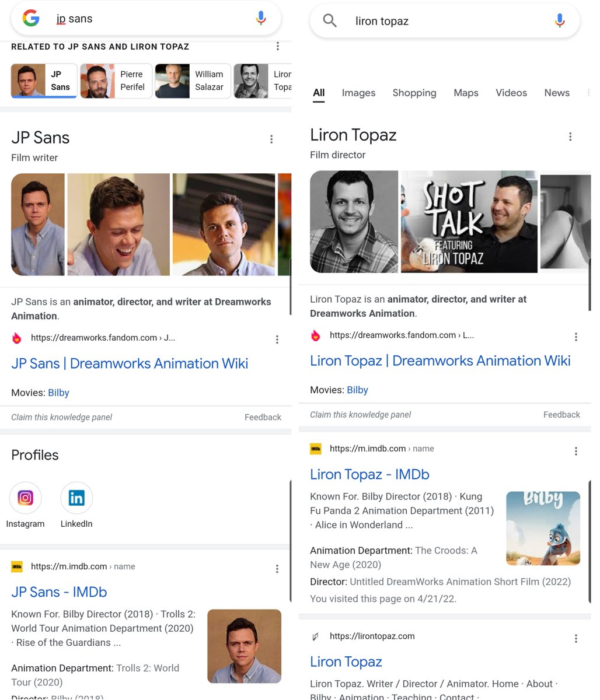Tap IMDb favicon of Liron Topaz result
600x700 pixels.
[x=316, y=449]
